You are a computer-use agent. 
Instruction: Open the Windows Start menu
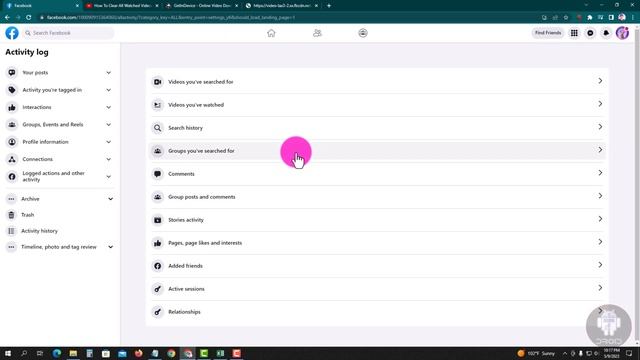tap(8, 353)
